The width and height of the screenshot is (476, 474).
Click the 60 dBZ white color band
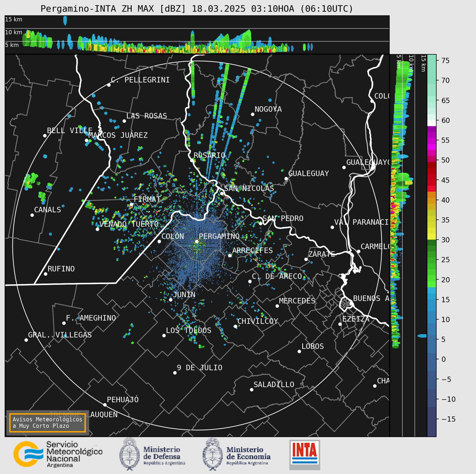[x=432, y=123]
